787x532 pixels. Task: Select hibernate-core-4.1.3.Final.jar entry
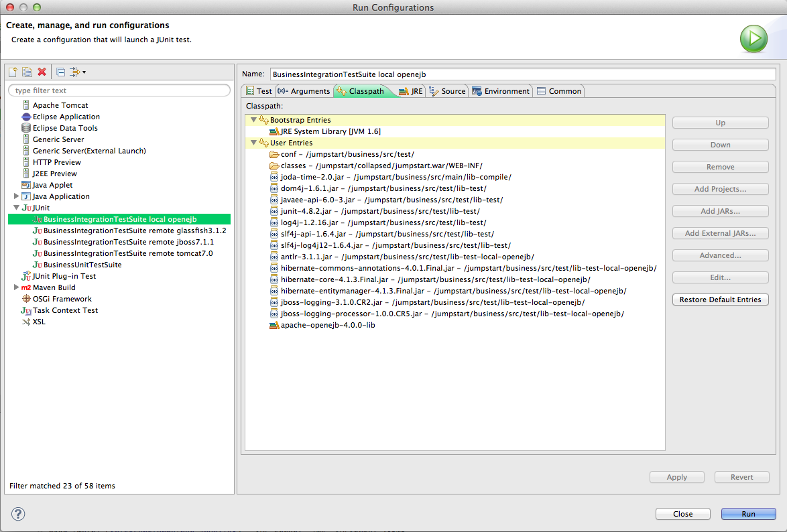tap(430, 279)
